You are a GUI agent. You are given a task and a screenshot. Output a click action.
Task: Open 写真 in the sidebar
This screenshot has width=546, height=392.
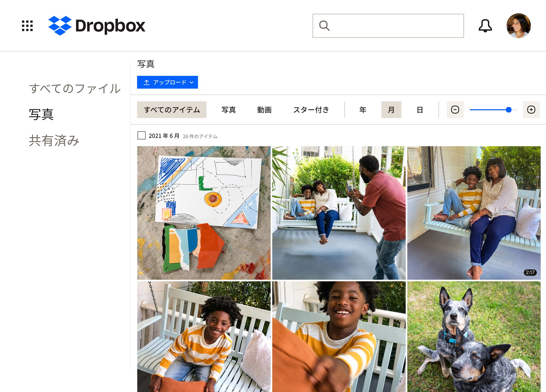pyautogui.click(x=41, y=114)
